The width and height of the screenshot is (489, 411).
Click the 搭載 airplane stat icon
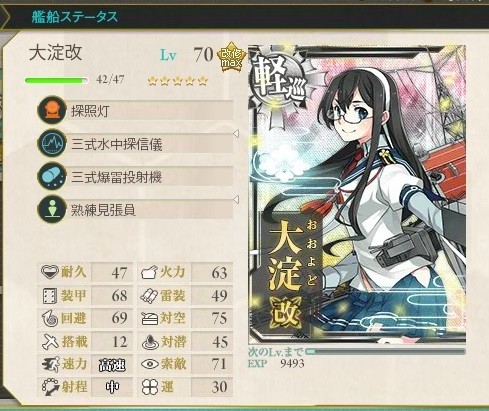pyautogui.click(x=50, y=342)
